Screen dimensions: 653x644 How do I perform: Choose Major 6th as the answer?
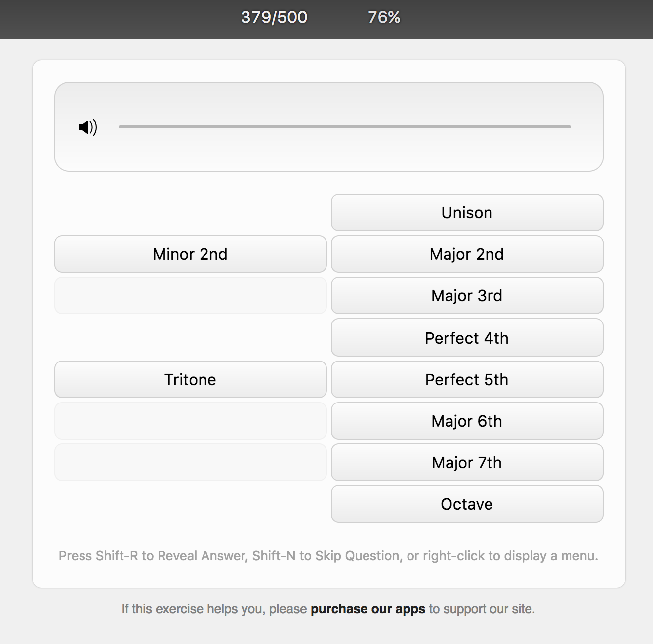[x=467, y=421]
